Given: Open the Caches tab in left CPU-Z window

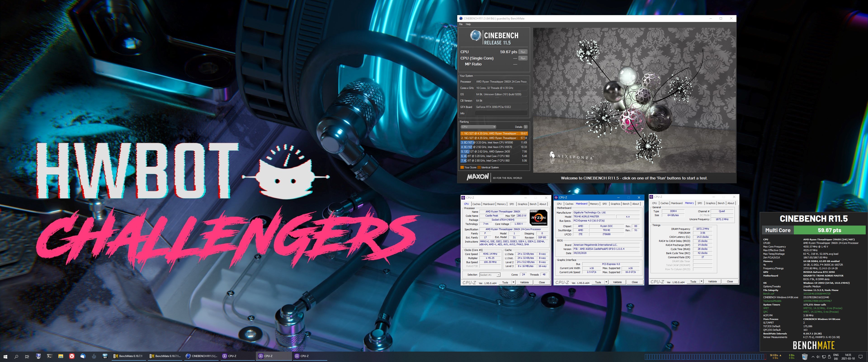Looking at the screenshot, I should pyautogui.click(x=476, y=204).
